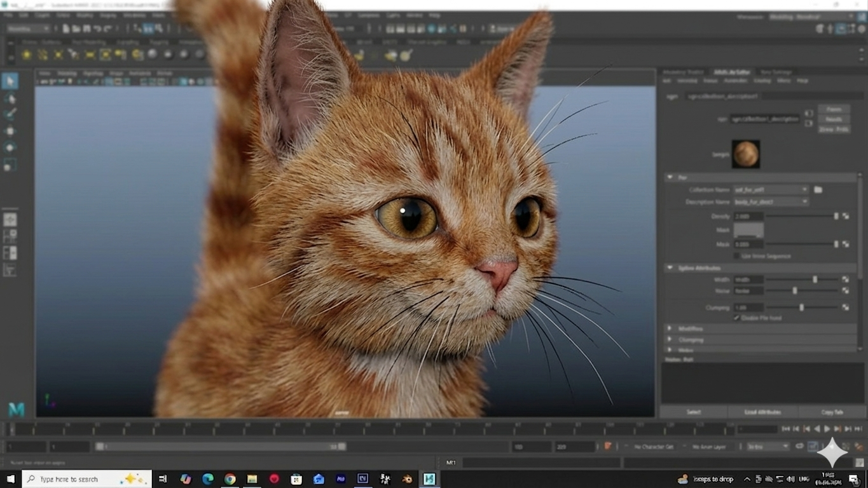Collapse the Spline Attributes section

pyautogui.click(x=670, y=268)
